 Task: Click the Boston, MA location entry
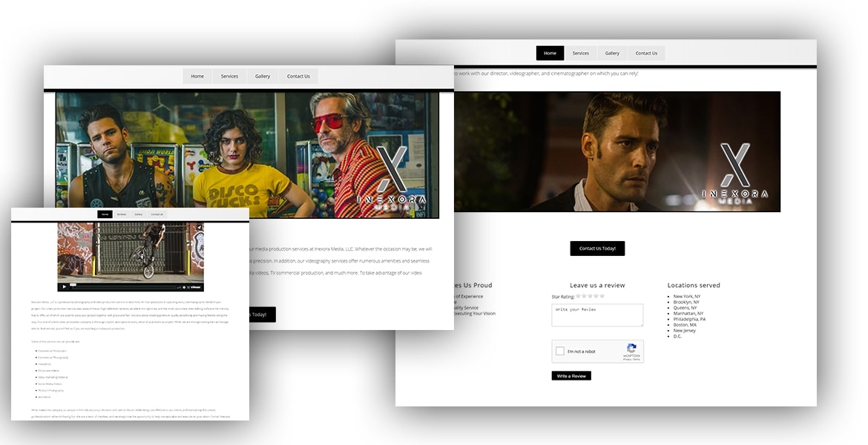685,325
